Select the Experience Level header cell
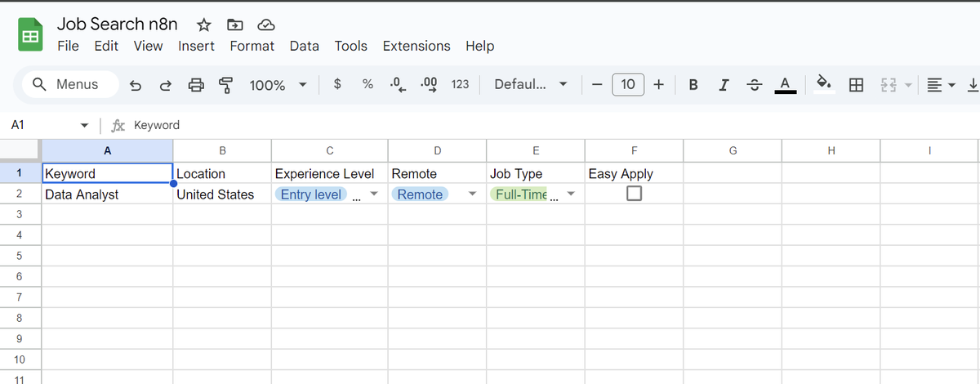This screenshot has height=384, width=980. click(329, 173)
